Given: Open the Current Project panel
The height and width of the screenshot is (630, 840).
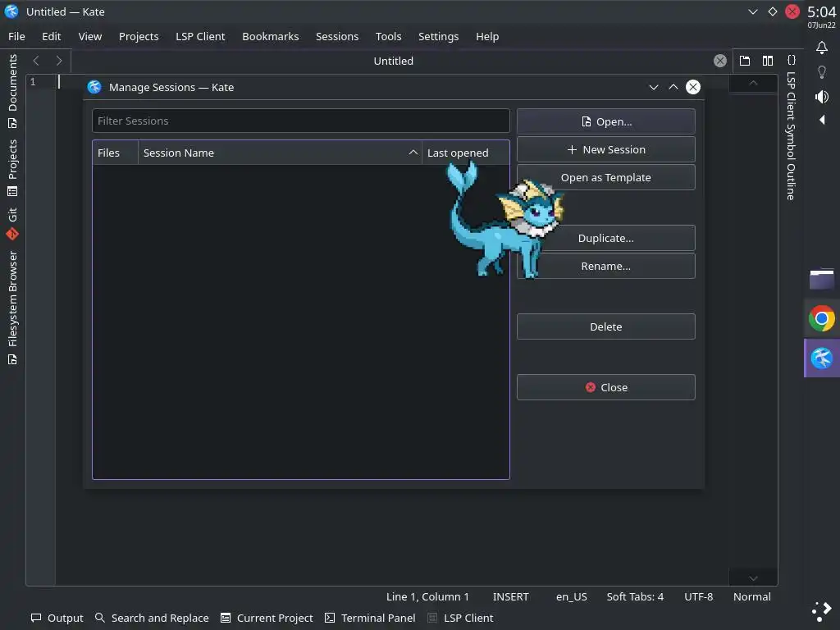Looking at the screenshot, I should tap(267, 618).
